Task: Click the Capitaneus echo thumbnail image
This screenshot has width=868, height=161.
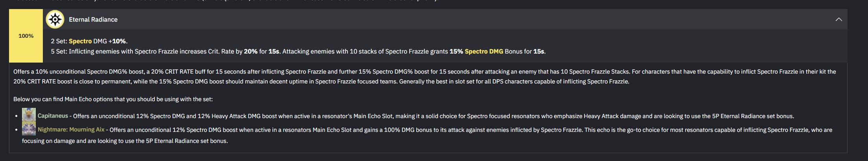Action: 29,115
